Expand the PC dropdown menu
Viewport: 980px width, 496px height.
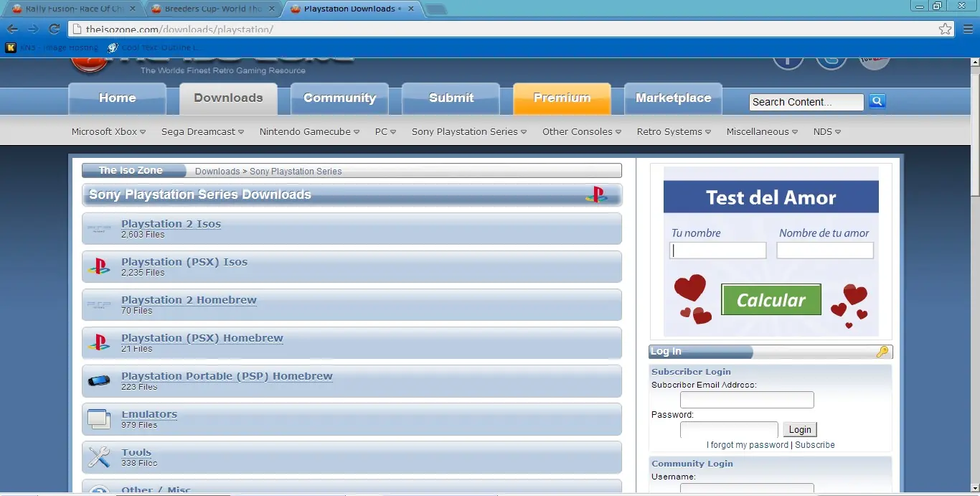tap(385, 131)
